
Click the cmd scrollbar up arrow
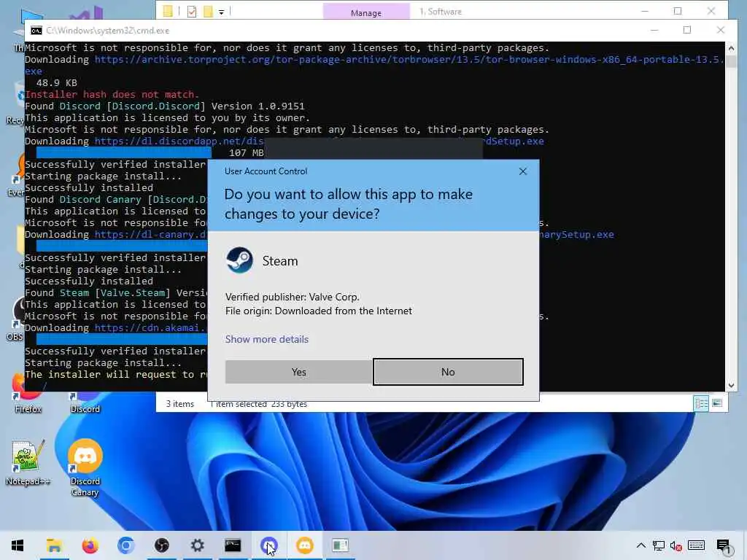(x=731, y=48)
